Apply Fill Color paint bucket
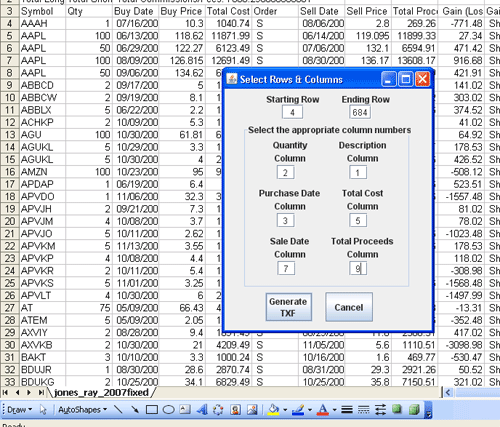 tap(273, 409)
